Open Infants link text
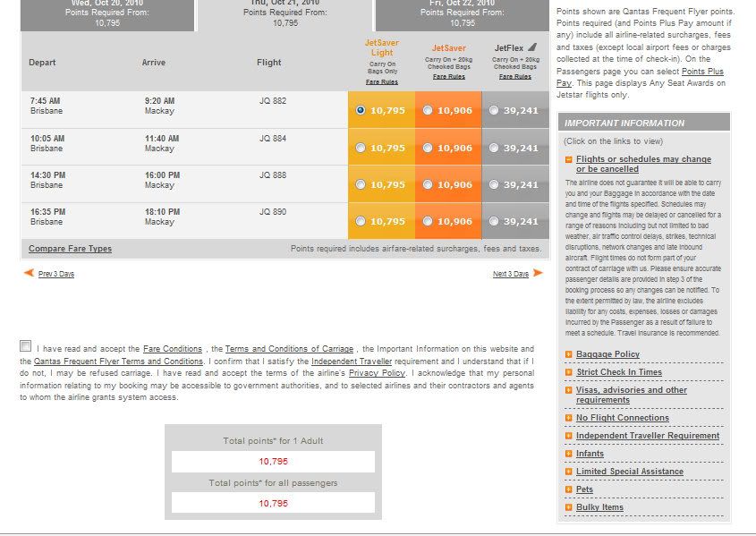 (590, 454)
